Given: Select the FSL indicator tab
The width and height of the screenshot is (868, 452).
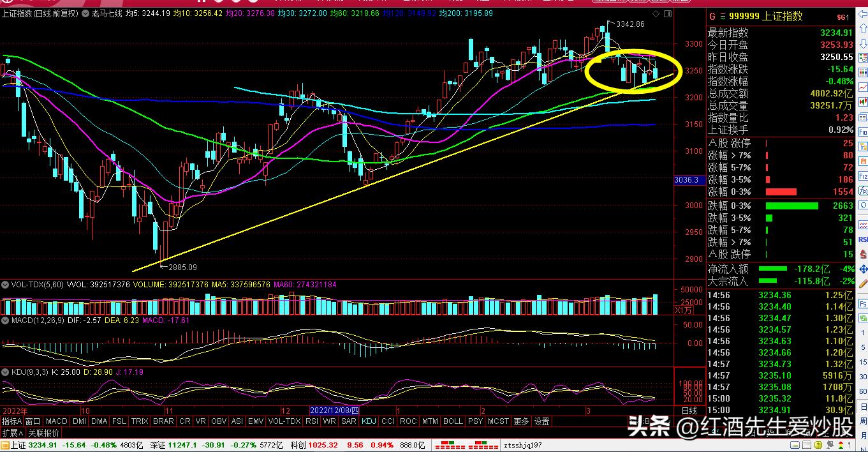Looking at the screenshot, I should coord(119,421).
